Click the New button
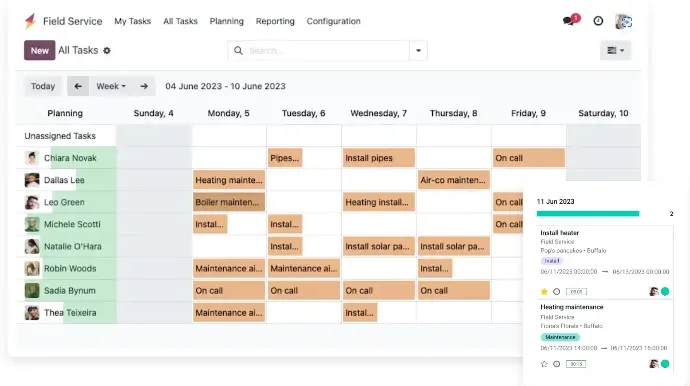Image resolution: width=690 pixels, height=386 pixels. pos(40,50)
